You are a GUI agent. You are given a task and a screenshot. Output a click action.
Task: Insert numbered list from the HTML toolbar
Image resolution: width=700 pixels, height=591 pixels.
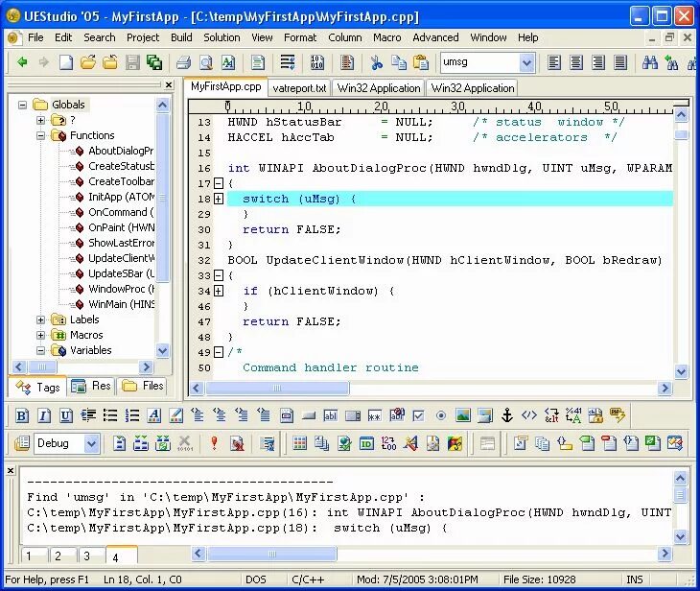pyautogui.click(x=132, y=415)
